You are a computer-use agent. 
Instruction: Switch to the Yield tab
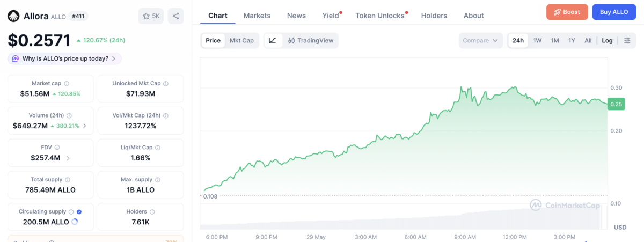coord(332,16)
